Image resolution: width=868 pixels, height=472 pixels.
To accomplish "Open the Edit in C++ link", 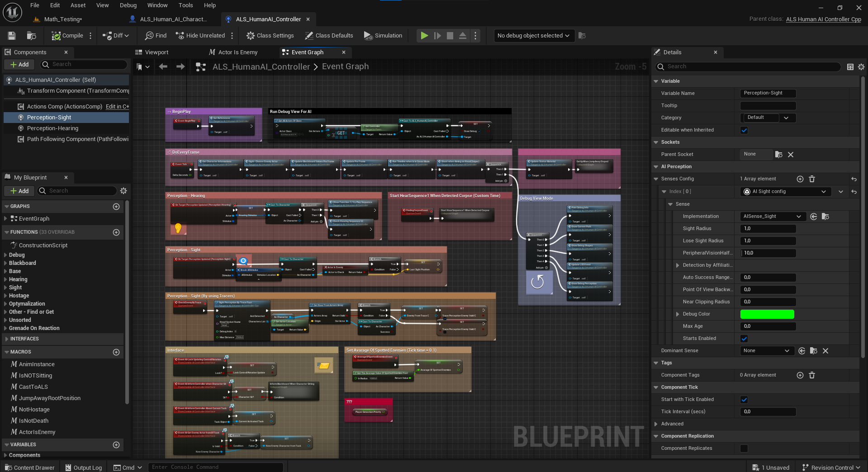I will click(x=117, y=107).
